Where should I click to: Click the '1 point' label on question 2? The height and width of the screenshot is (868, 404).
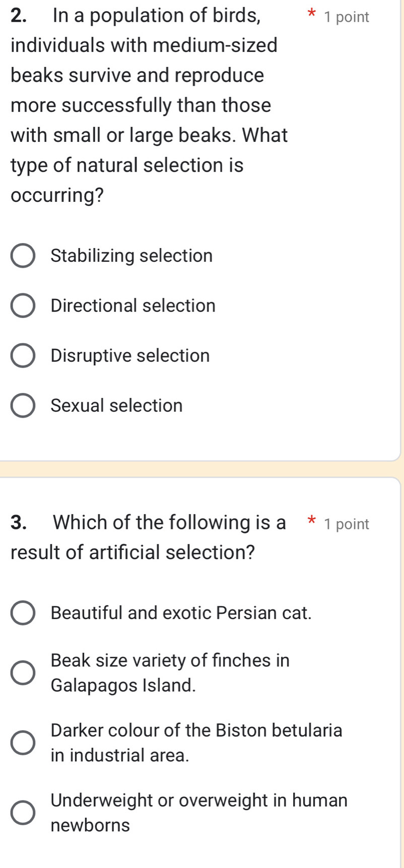(x=347, y=17)
